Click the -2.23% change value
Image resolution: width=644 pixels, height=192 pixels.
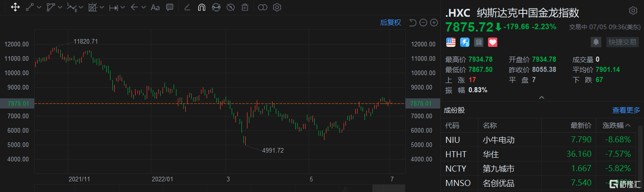(544, 27)
